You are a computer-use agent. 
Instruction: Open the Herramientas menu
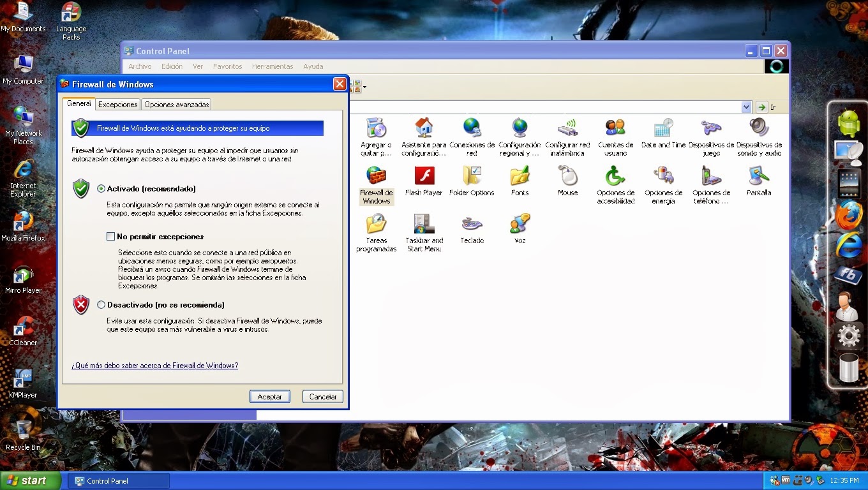(x=273, y=66)
